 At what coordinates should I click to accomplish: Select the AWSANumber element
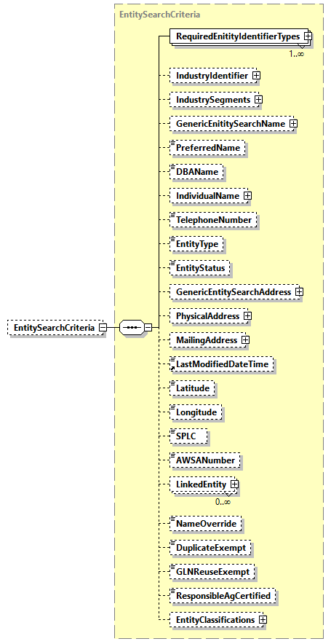[x=205, y=460]
